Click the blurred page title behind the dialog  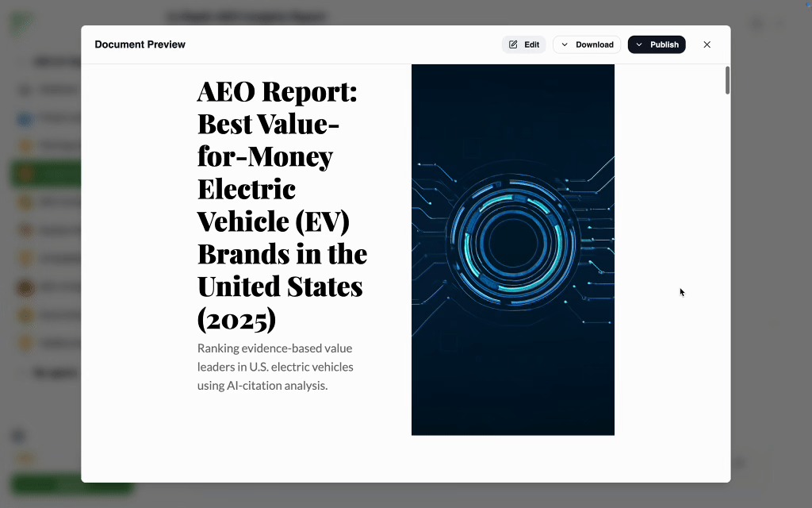click(246, 17)
